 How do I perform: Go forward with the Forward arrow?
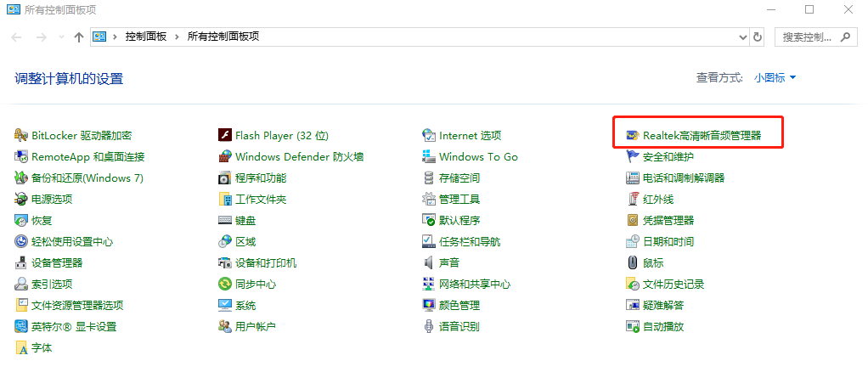[x=41, y=37]
